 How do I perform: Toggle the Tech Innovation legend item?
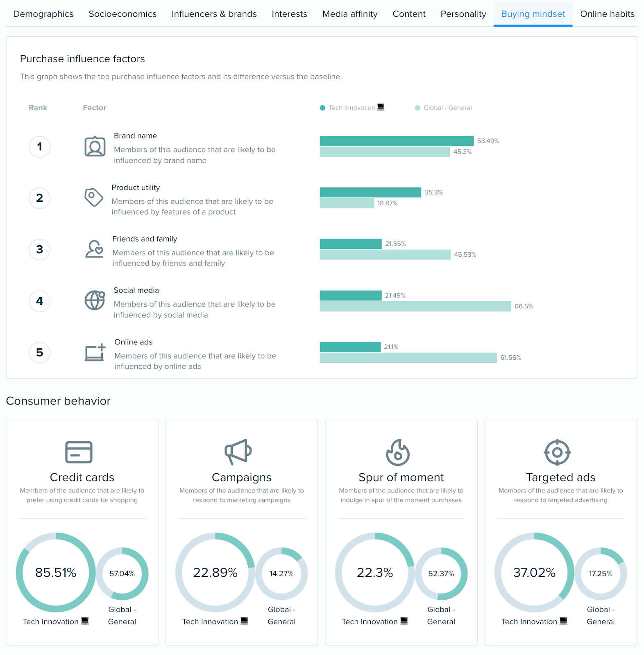[x=351, y=108]
